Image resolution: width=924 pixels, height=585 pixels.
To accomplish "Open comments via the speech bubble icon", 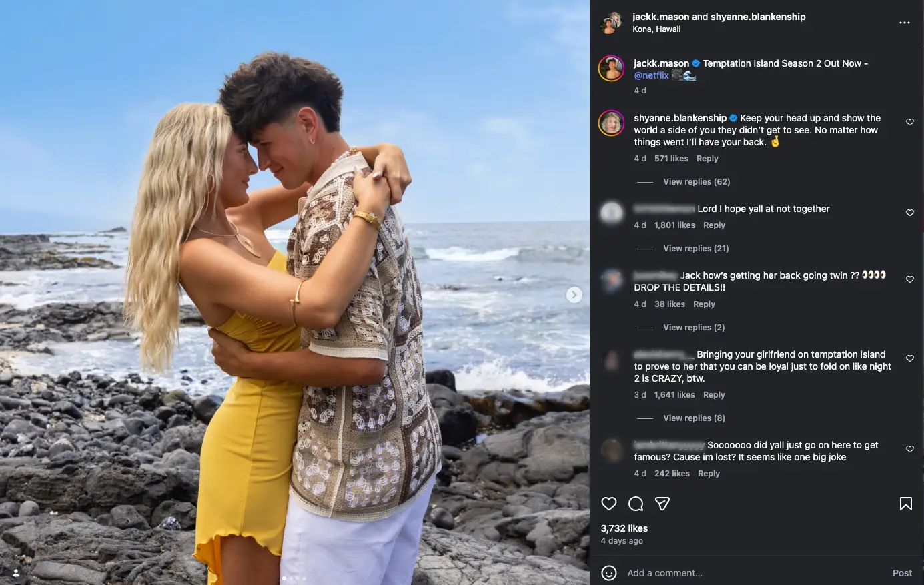I will (x=635, y=504).
